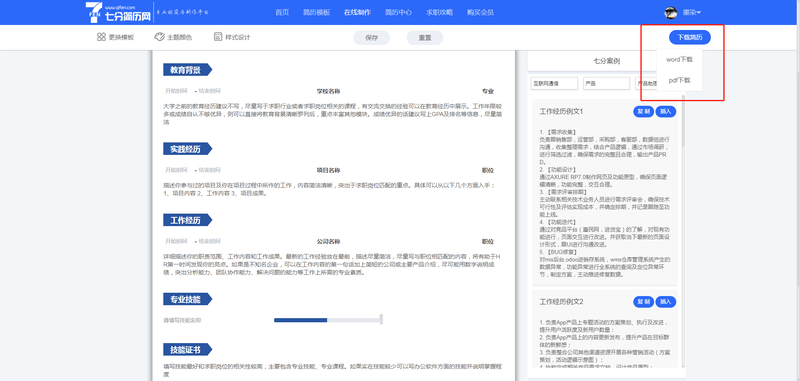Click the user avatar picture

(670, 12)
